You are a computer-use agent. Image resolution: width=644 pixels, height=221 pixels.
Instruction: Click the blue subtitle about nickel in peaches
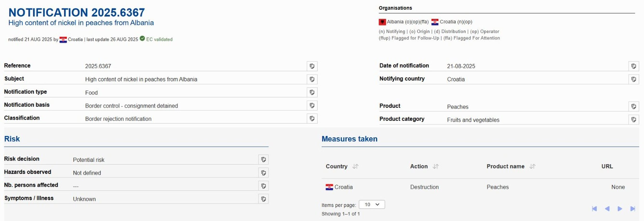pos(81,23)
